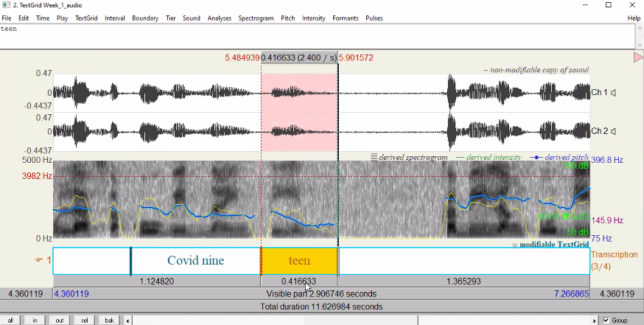Image resolution: width=644 pixels, height=325 pixels.
Task: Click the pink triangle in the top-right corner
Action: [638, 57]
